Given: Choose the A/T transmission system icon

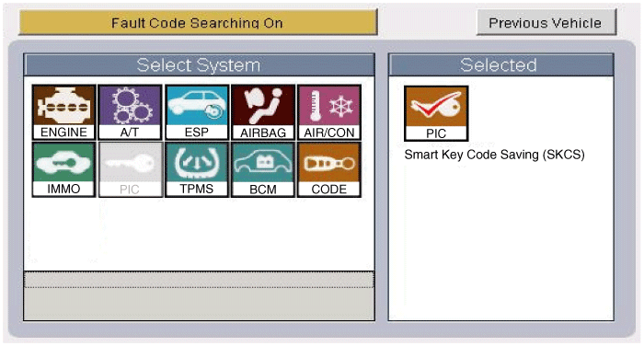Looking at the screenshot, I should pos(130,112).
